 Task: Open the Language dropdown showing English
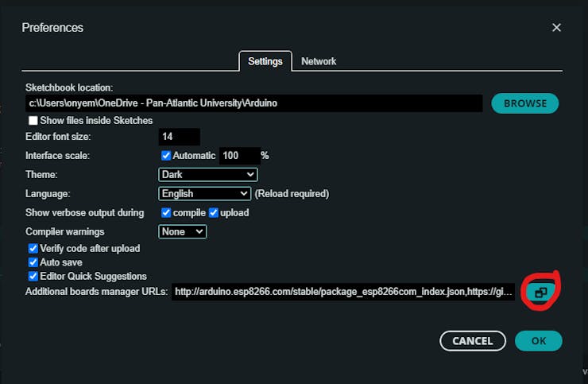point(204,194)
